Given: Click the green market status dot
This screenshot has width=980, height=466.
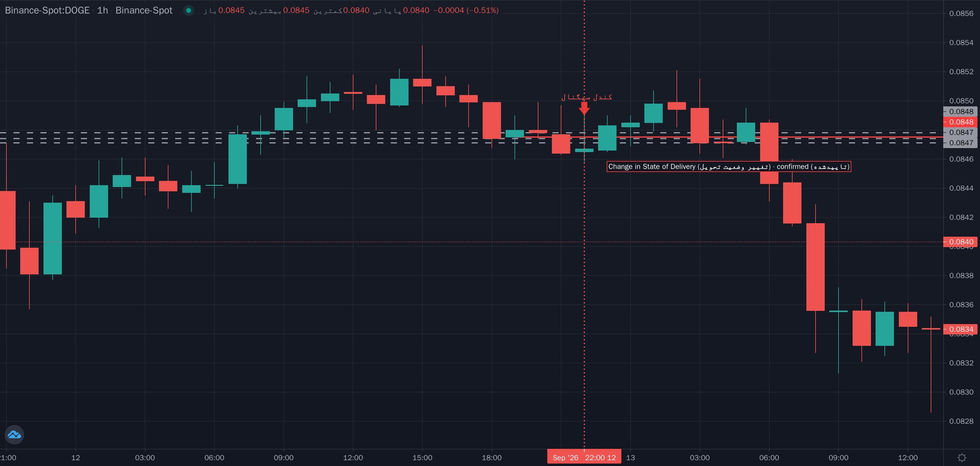Looking at the screenshot, I should pos(188,10).
